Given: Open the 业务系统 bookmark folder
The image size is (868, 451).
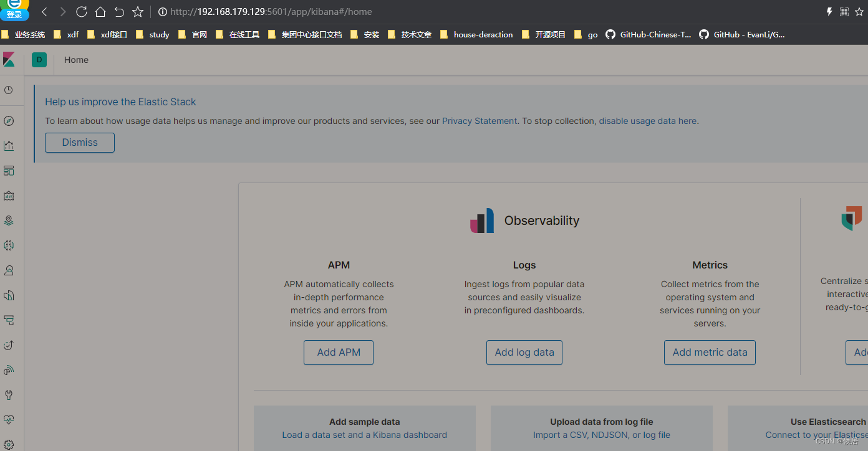Looking at the screenshot, I should point(23,35).
